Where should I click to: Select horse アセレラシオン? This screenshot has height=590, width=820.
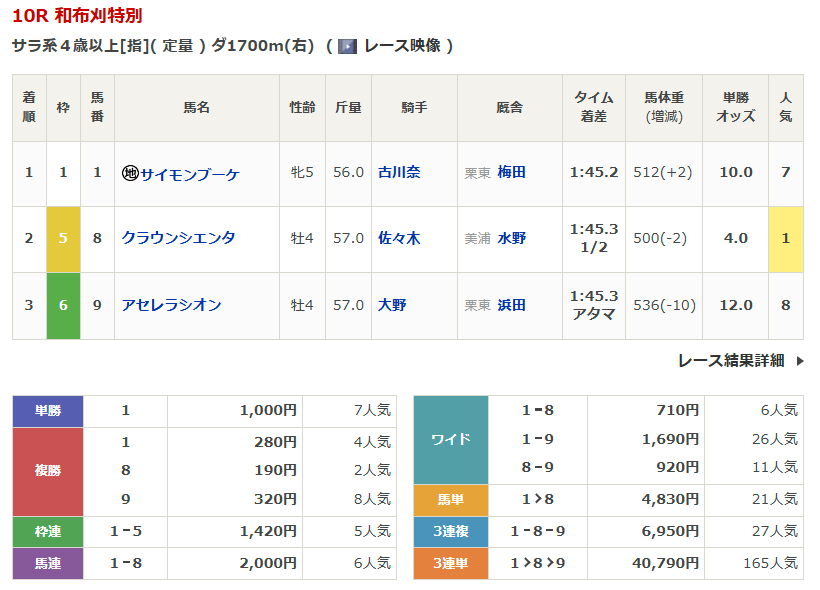[x=171, y=305]
